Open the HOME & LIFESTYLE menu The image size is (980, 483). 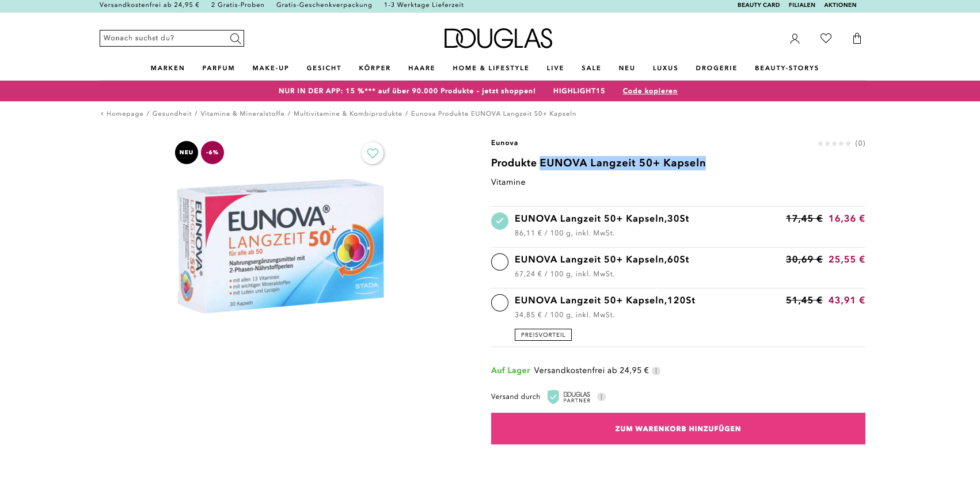[491, 68]
